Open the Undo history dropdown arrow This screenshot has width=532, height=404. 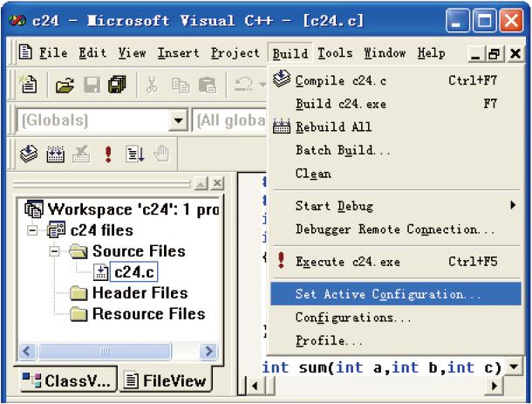coord(263,84)
